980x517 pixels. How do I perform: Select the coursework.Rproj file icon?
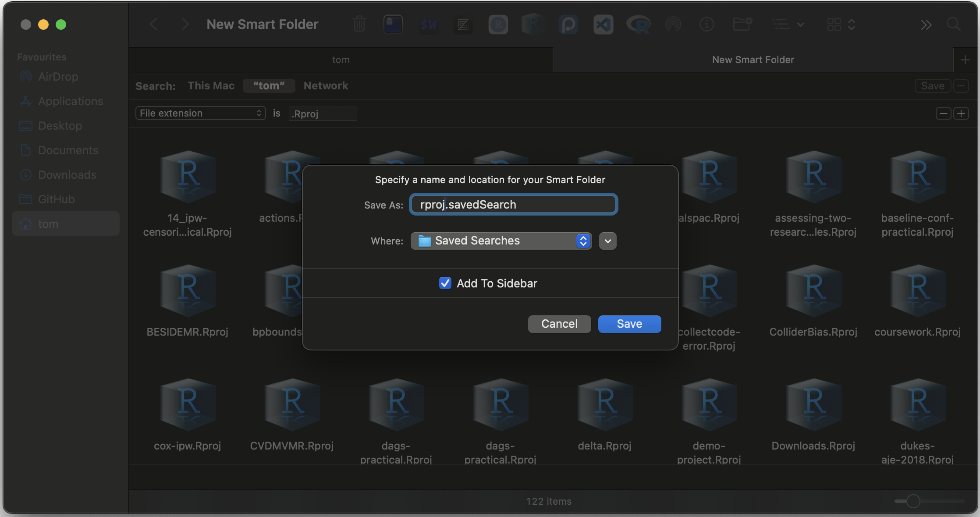coord(918,291)
